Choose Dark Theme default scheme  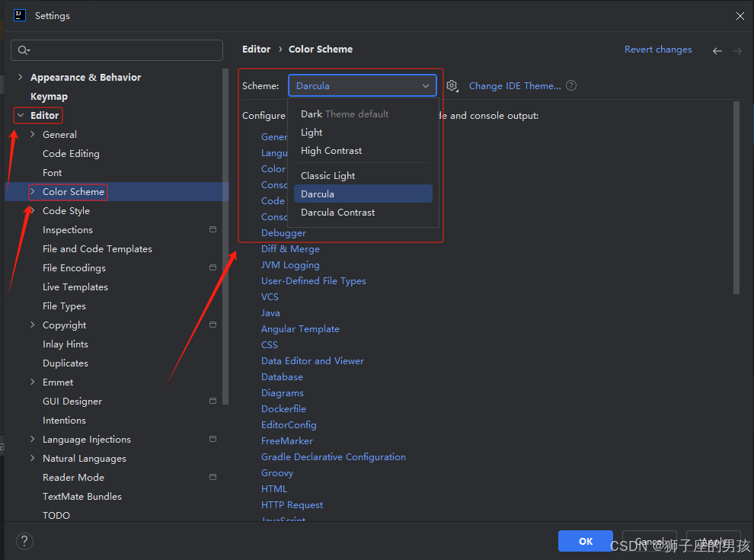click(x=363, y=114)
